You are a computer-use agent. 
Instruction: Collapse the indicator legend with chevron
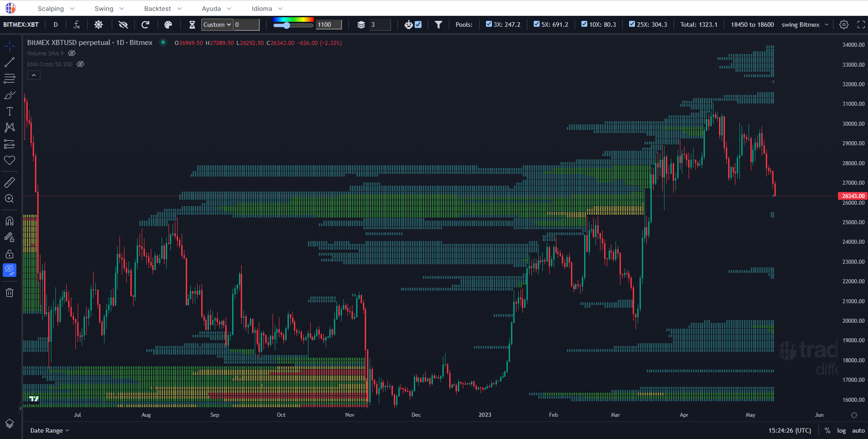click(x=34, y=75)
